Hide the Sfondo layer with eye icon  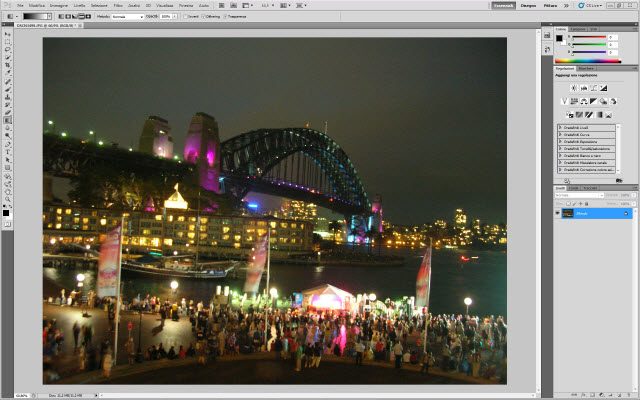point(559,213)
